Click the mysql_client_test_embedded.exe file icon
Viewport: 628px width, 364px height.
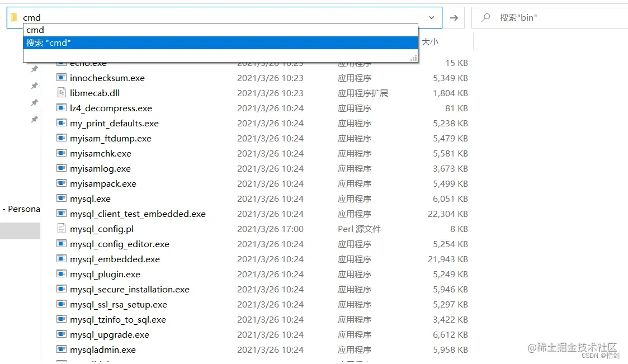click(x=62, y=213)
